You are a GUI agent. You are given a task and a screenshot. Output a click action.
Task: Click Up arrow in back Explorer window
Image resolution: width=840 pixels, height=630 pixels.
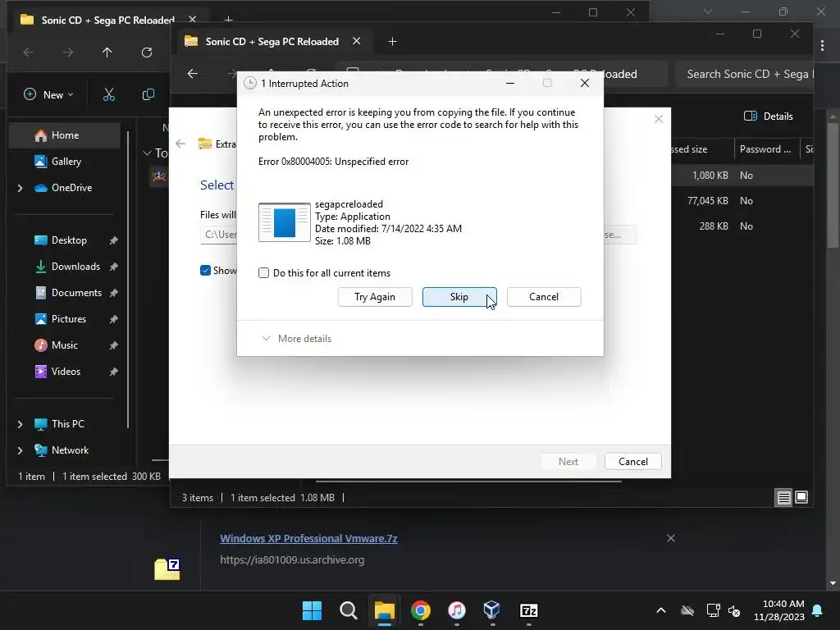pyautogui.click(x=107, y=52)
